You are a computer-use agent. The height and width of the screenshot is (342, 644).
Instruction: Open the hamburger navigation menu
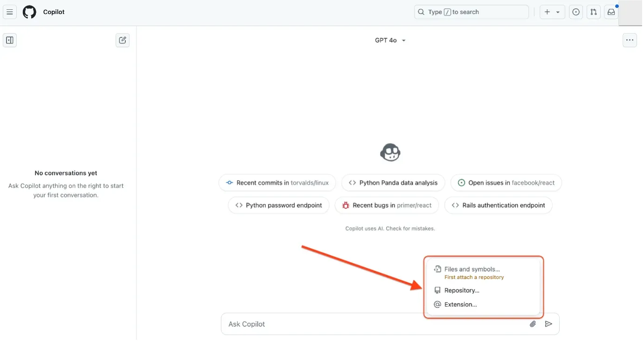pos(10,12)
